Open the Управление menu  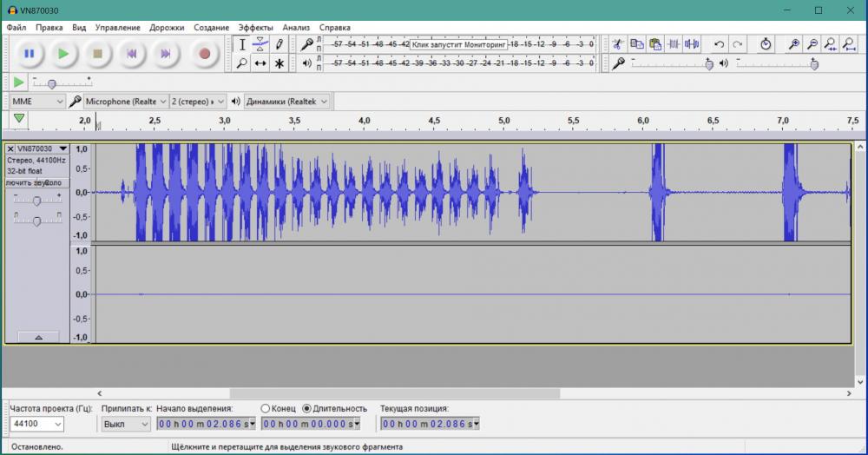(117, 27)
